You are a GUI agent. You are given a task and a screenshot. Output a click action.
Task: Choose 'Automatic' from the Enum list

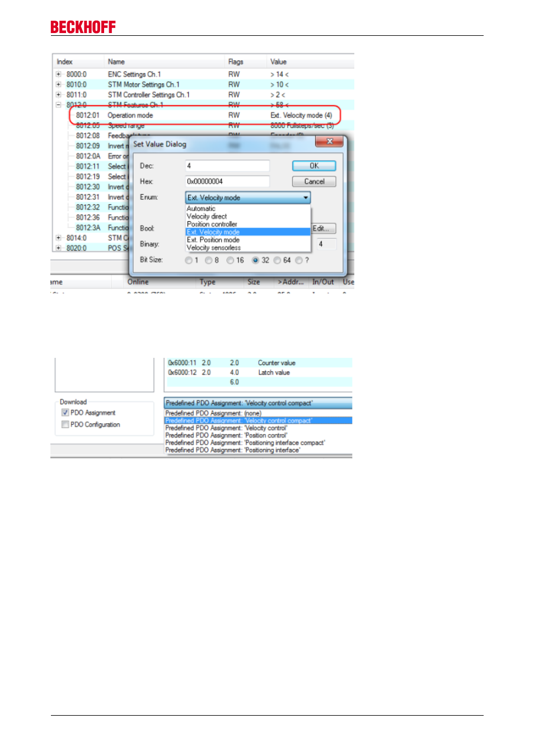[248, 208]
